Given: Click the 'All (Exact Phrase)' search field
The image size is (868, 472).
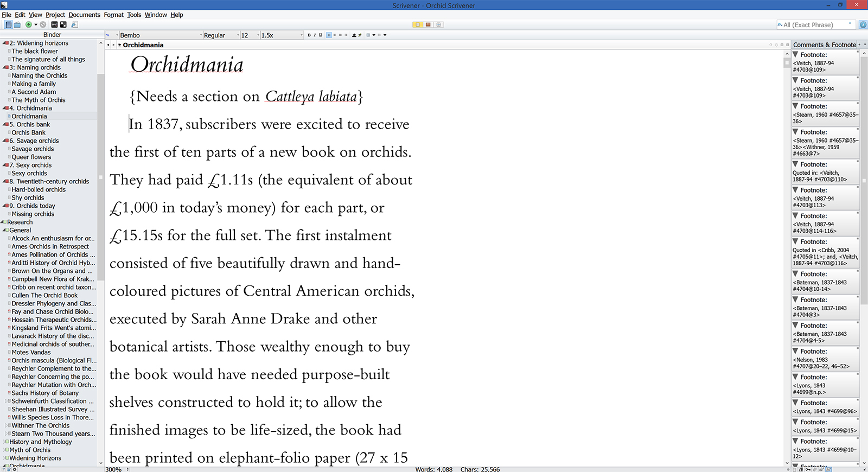Looking at the screenshot, I should (816, 24).
